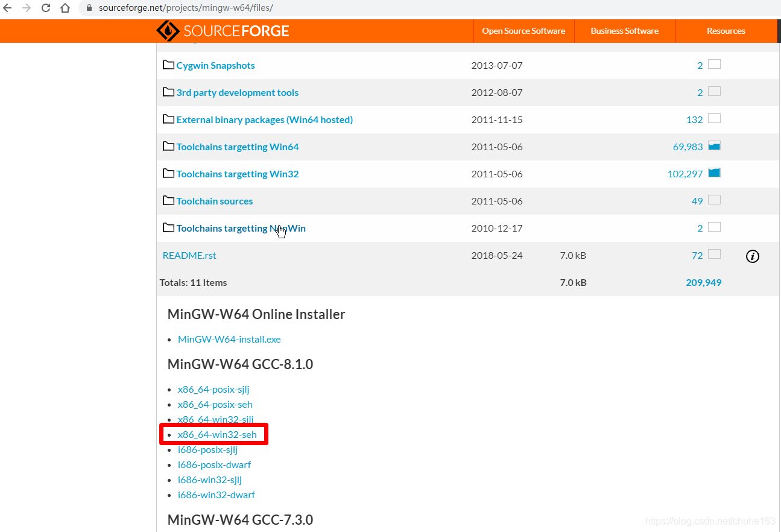Select the i686-win32-dwarf build link

tap(217, 495)
